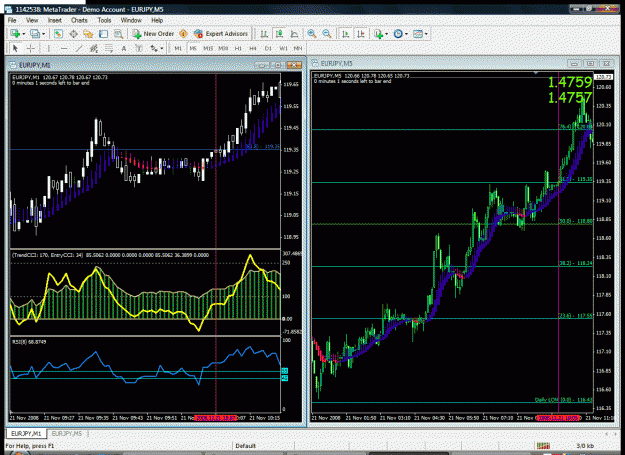
Task: Set timeframe to MN
Action: (x=298, y=48)
